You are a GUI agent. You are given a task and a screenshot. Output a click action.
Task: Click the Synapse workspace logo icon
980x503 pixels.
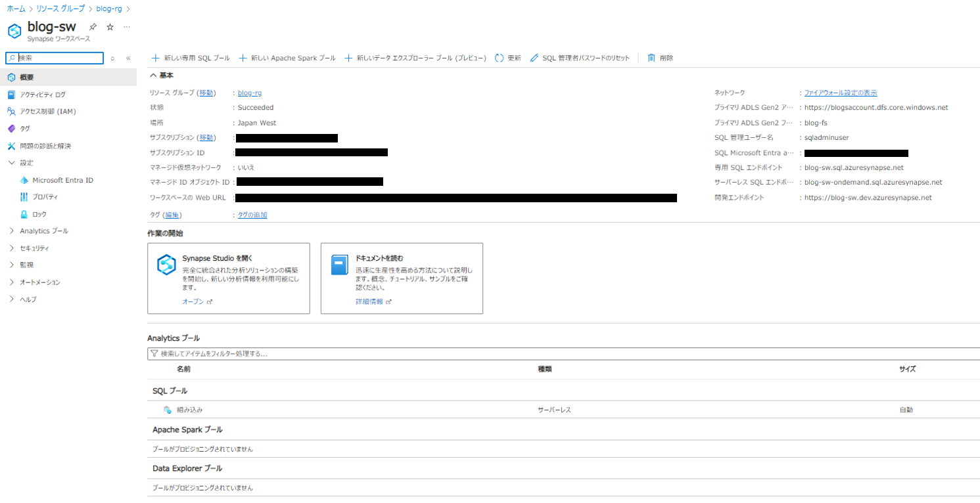point(14,31)
